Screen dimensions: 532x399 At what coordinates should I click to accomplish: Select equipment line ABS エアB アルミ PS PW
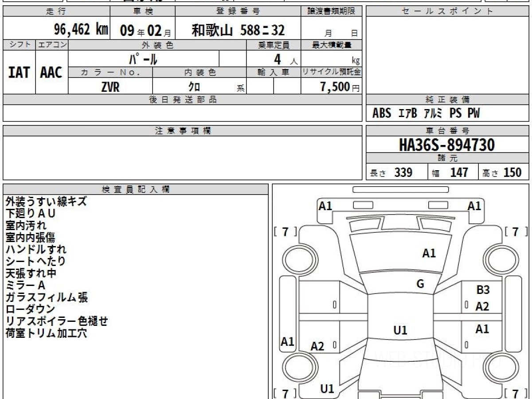pyautogui.click(x=426, y=113)
